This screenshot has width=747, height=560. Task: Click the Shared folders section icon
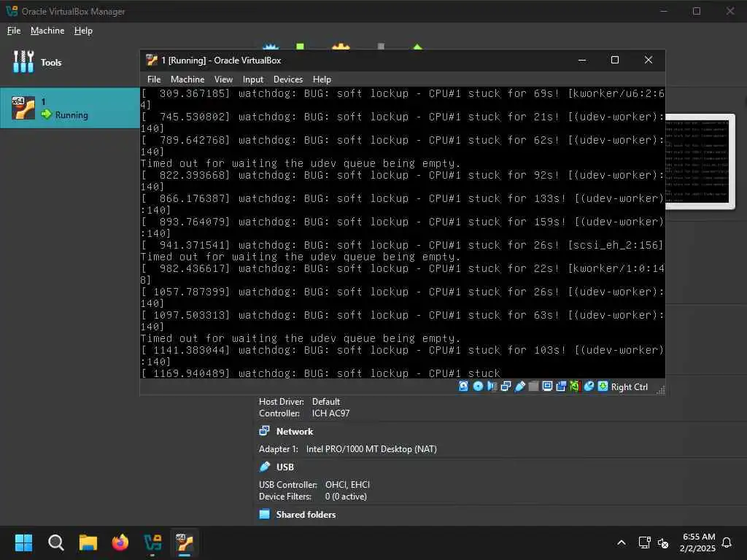point(264,514)
